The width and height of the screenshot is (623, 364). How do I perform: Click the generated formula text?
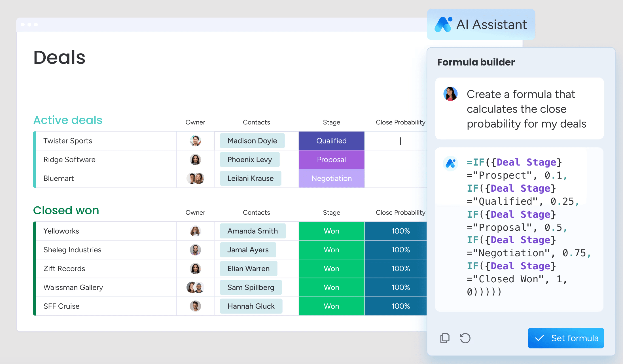coord(529,227)
